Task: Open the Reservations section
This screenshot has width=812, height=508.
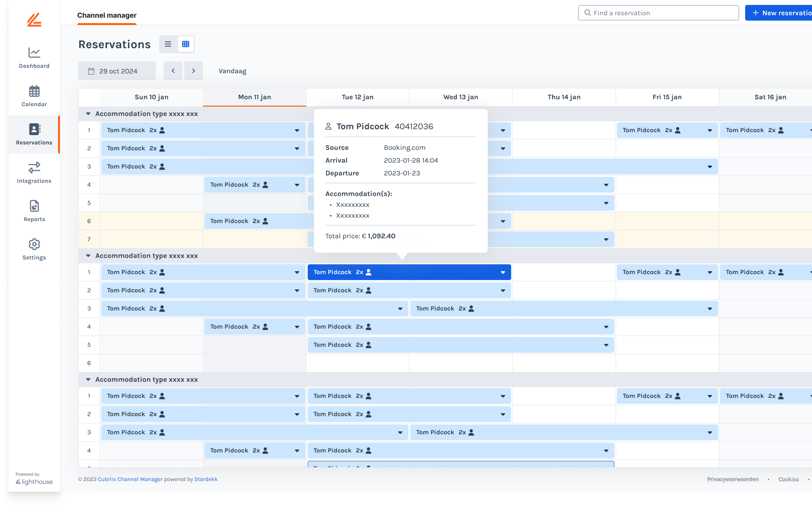Action: [x=34, y=135]
